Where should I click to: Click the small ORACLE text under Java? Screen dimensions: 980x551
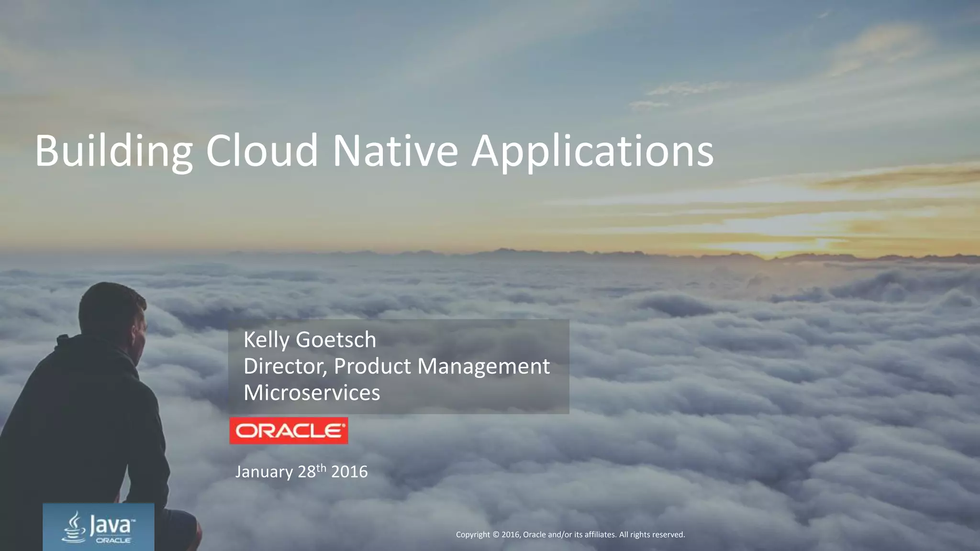[113, 540]
